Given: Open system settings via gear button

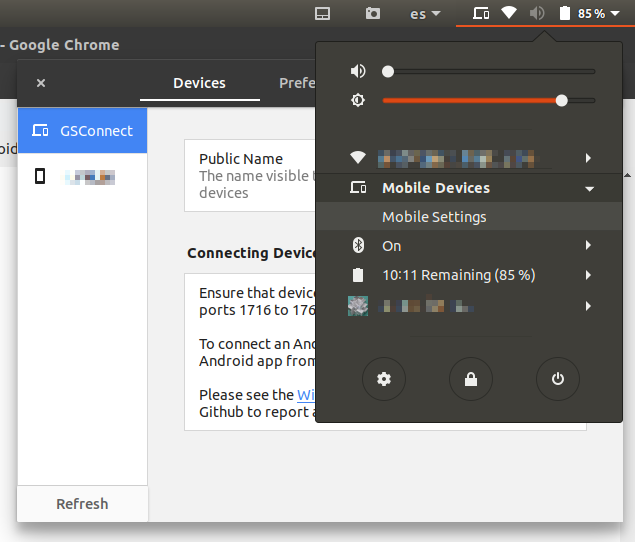Looking at the screenshot, I should pos(384,379).
